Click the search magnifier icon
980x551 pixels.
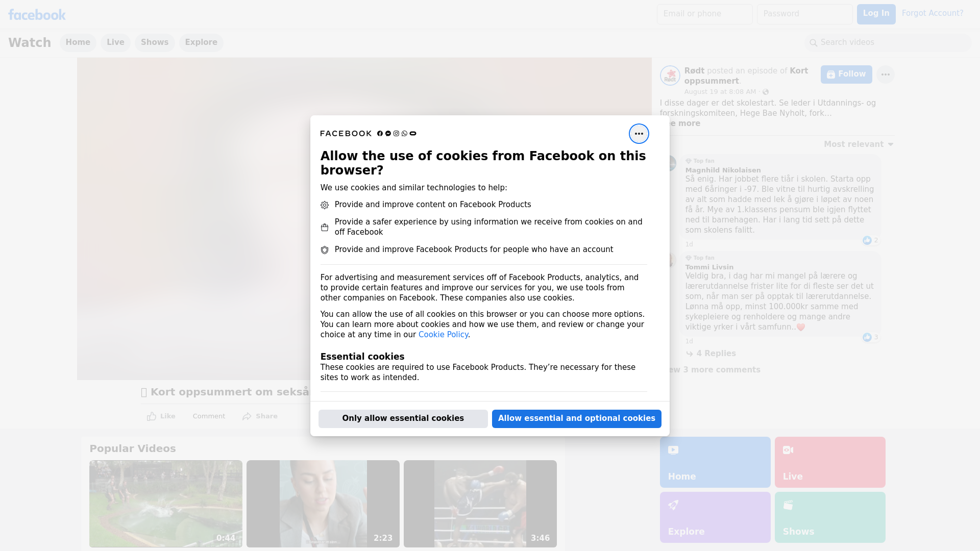coord(814,43)
